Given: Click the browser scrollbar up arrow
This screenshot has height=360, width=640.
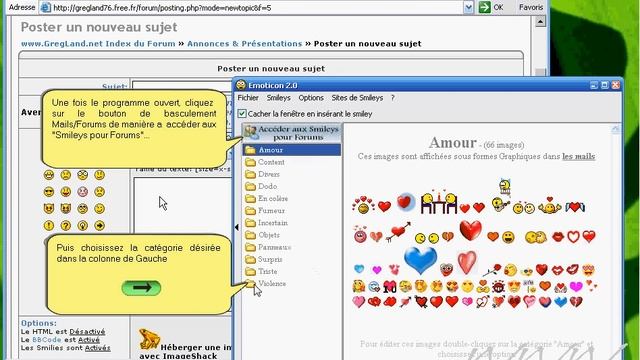Looking at the screenshot, I should [540, 22].
